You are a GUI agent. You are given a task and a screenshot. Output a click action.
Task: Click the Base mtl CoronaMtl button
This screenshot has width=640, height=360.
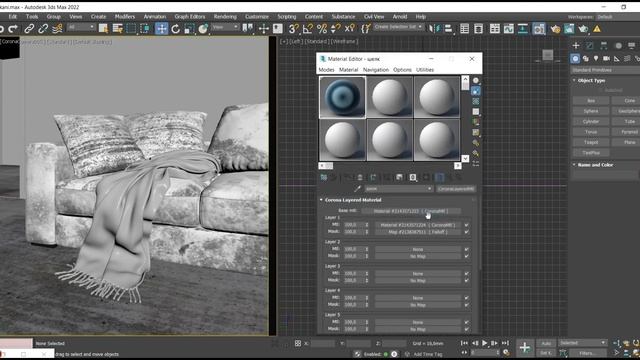coord(411,211)
